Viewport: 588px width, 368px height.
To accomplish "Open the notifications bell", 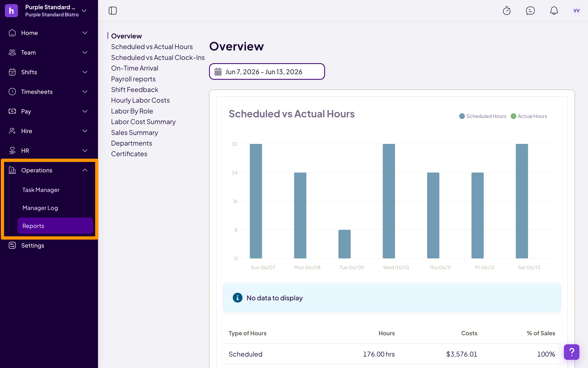I will [554, 11].
